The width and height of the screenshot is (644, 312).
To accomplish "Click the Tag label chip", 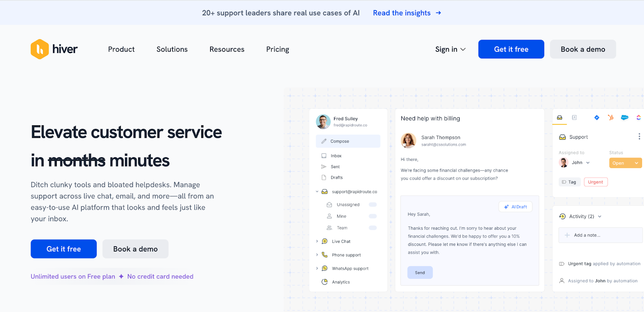I will [x=569, y=182].
